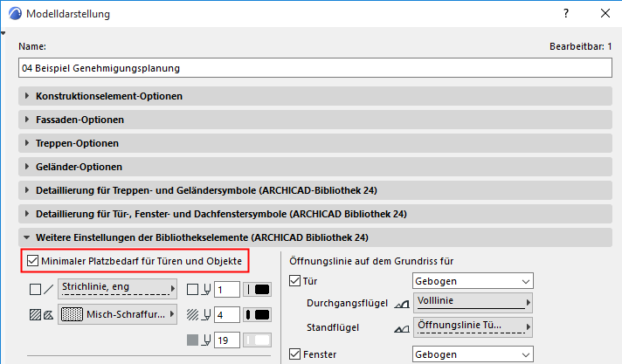Expand Detaillierung für Tür-, Fenster- und Dachfenstersymbole panel
This screenshot has width=622, height=364.
[315, 214]
